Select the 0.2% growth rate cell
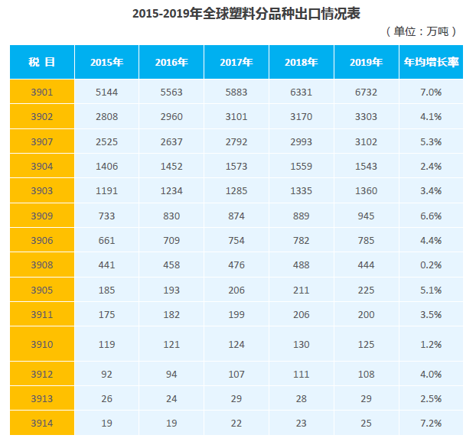 click(431, 265)
